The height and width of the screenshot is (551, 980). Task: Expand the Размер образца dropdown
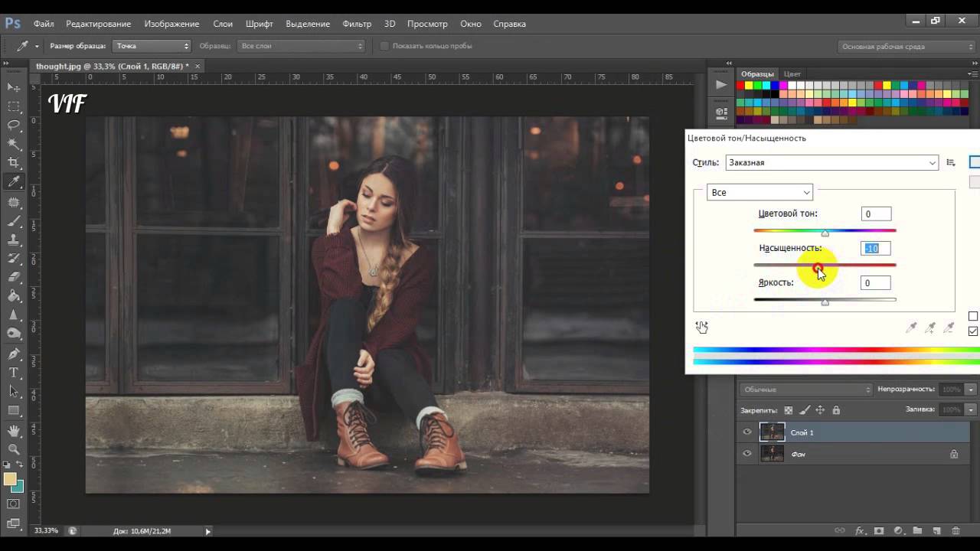[x=152, y=46]
